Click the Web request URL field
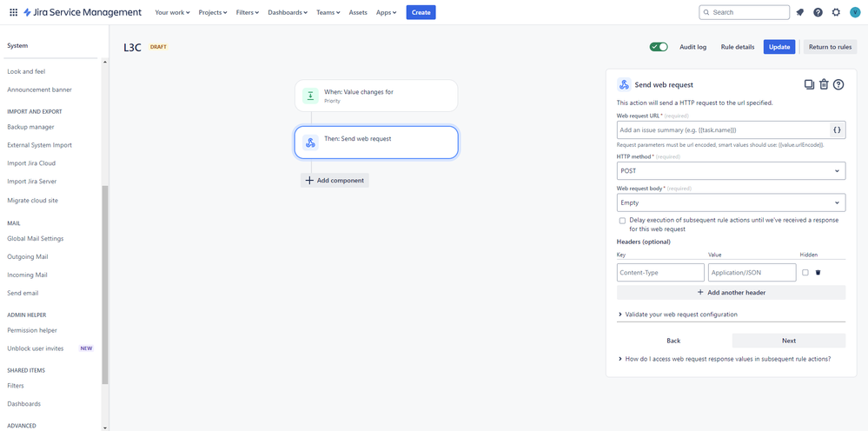Screen dimensions: 868x431 (724, 130)
